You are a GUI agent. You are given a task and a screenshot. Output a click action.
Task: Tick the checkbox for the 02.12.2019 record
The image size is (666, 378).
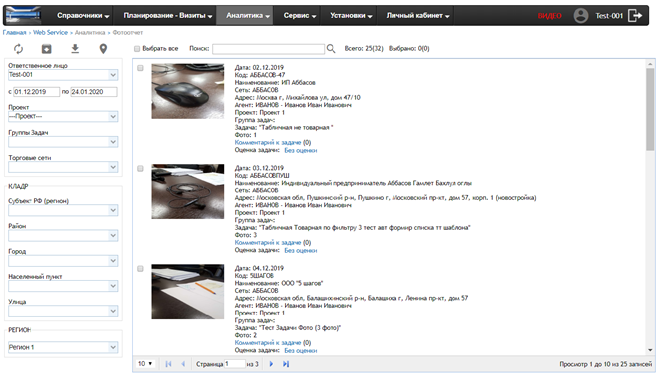pyautogui.click(x=140, y=68)
